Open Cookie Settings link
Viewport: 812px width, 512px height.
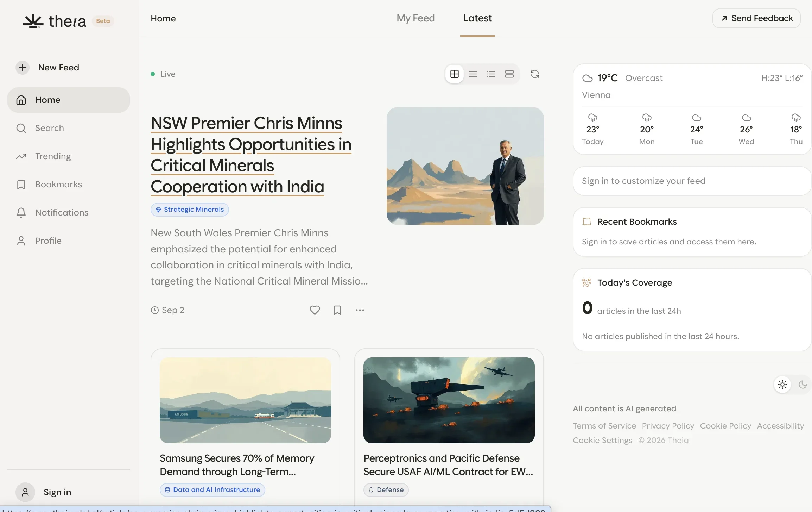(x=603, y=440)
